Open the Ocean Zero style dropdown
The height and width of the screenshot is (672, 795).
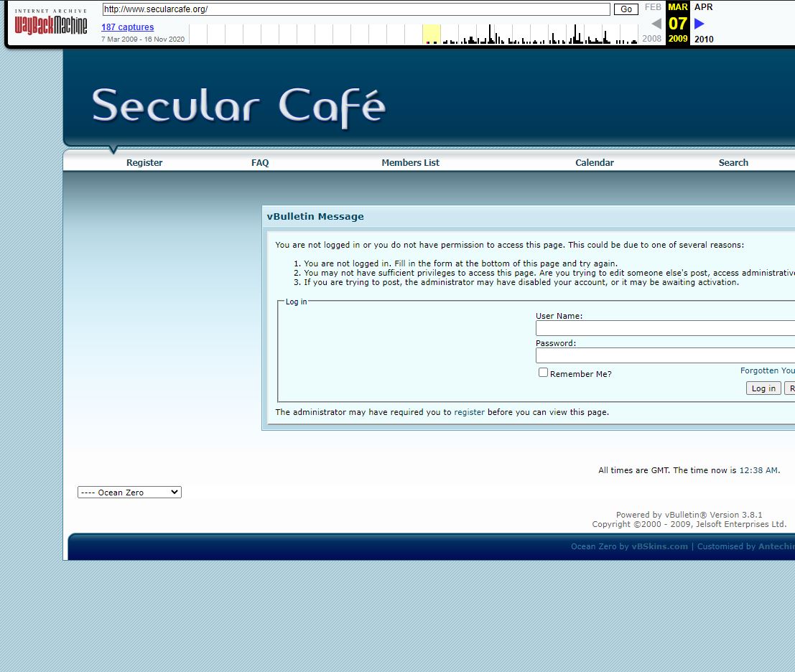point(129,493)
